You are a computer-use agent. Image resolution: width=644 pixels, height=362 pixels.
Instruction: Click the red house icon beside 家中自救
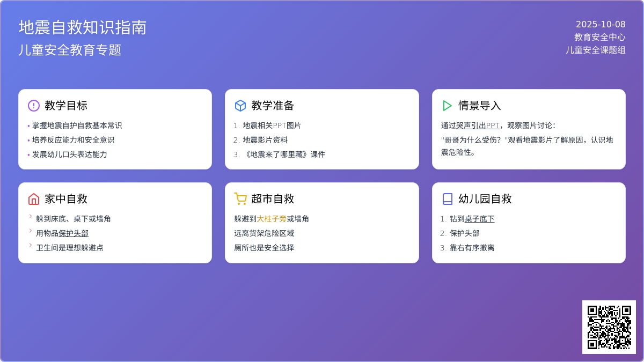(34, 199)
